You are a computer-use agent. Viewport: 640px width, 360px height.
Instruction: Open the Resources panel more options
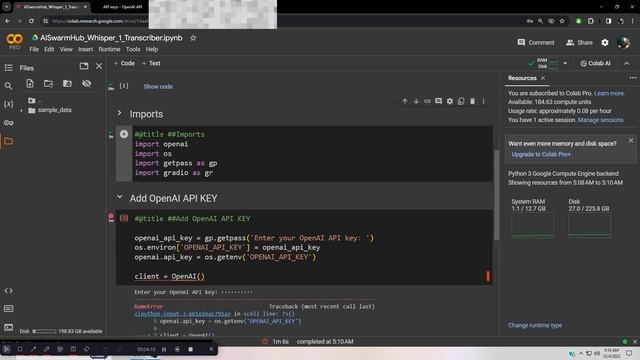coord(633,78)
